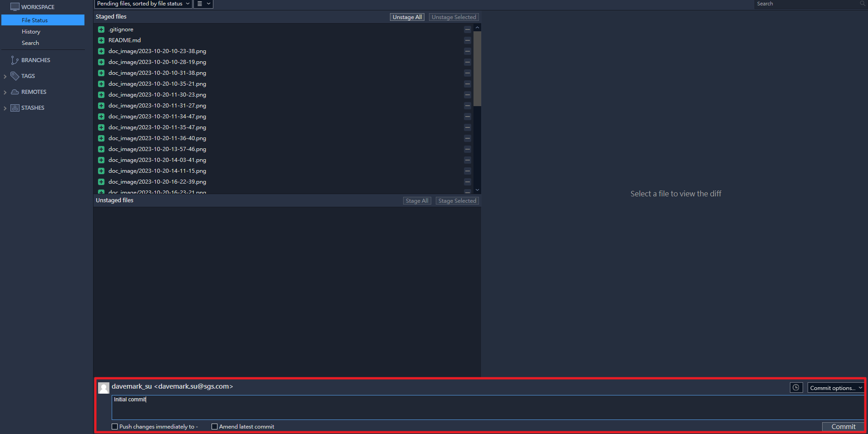Unstage .gitignore using its minus icon

pos(467,29)
